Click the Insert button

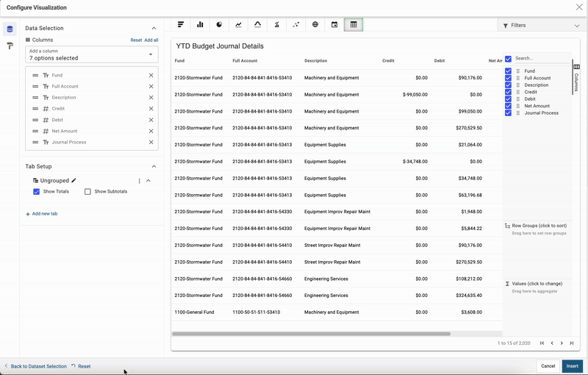pyautogui.click(x=573, y=366)
